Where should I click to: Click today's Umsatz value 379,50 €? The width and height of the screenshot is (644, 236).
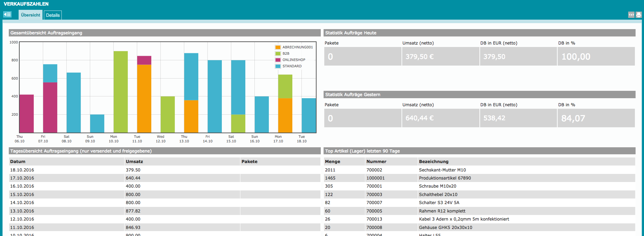[x=420, y=57]
